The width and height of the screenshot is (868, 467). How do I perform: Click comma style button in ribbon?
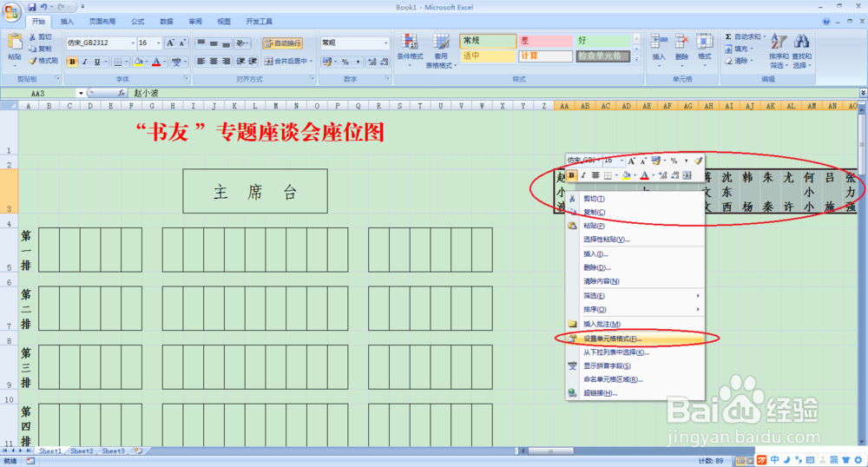358,62
